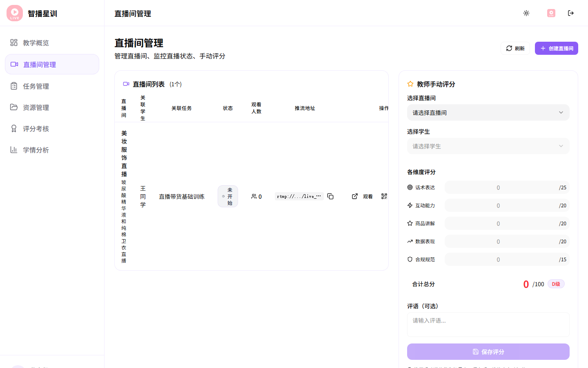The image size is (588, 368).
Task: Navigate to 评分考核 page
Action: coord(52,128)
